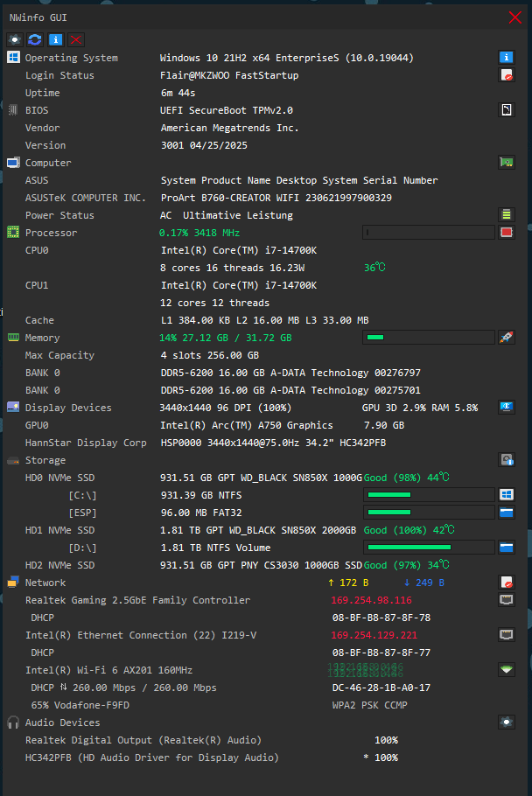Click the green CPU icon beside Processor
The height and width of the screenshot is (796, 532).
point(13,233)
